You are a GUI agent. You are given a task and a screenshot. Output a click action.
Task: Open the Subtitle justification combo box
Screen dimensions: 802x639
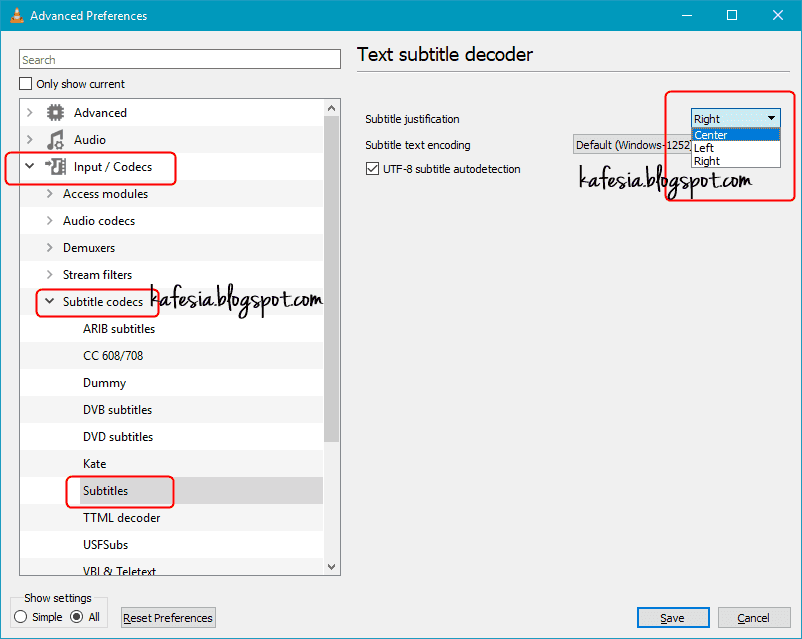[736, 119]
